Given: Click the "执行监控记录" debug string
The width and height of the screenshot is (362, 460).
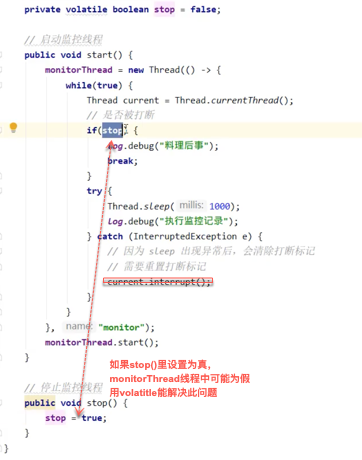Looking at the screenshot, I should [x=194, y=221].
